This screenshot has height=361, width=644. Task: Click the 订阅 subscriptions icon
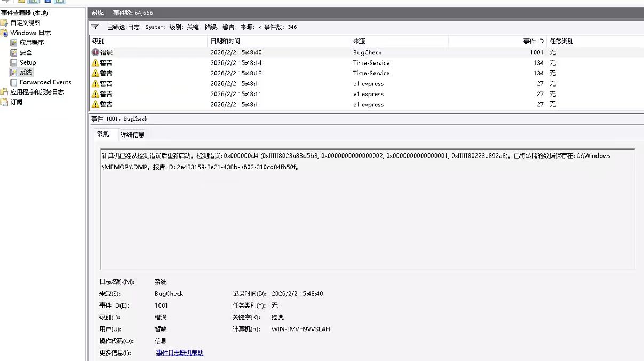pos(4,102)
